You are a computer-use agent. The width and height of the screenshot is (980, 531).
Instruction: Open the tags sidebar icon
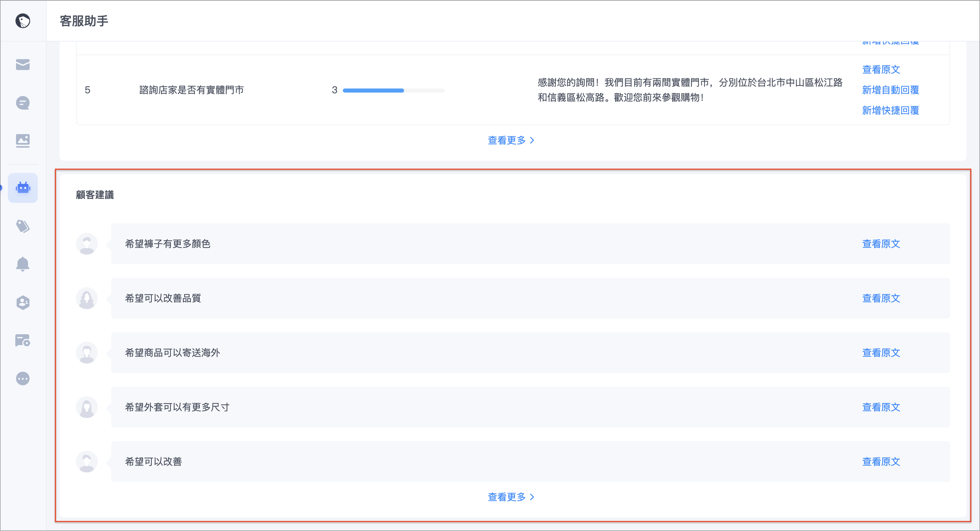(x=23, y=226)
